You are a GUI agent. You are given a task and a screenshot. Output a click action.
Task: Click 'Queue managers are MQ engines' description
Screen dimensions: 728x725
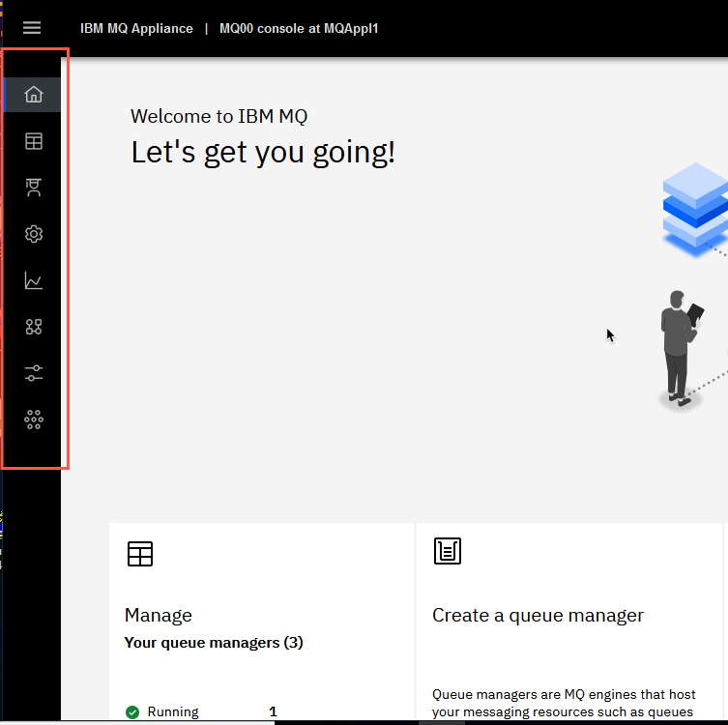[x=564, y=703]
